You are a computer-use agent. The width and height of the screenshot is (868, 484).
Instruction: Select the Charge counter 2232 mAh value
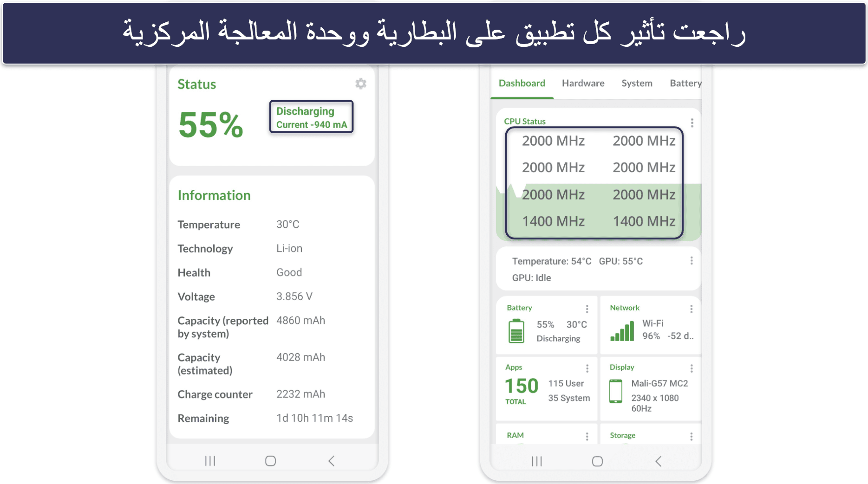(x=300, y=394)
